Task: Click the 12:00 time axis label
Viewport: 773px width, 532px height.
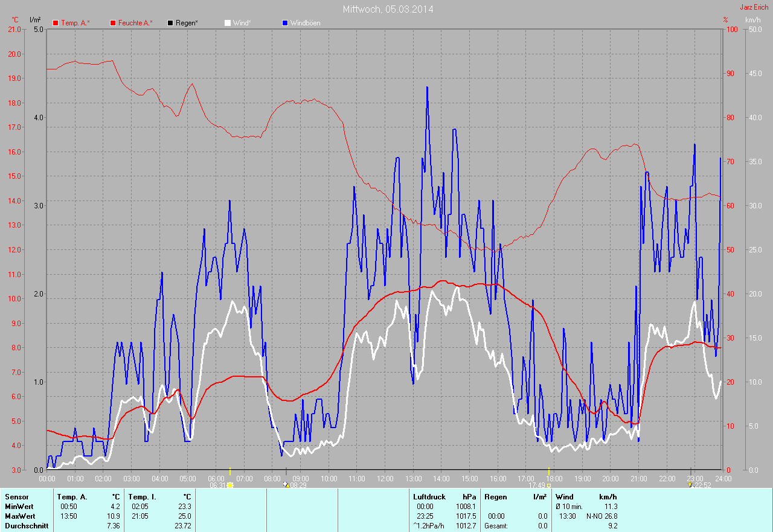Action: coord(385,478)
